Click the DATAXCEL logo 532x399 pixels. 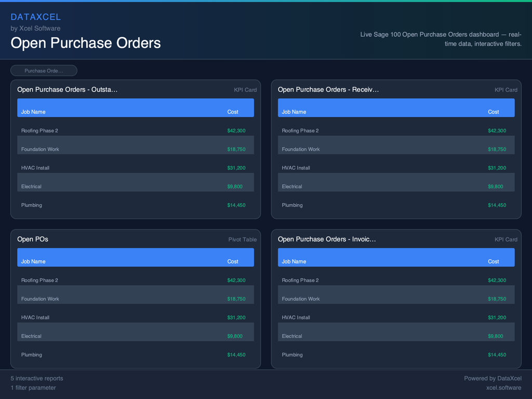pyautogui.click(x=36, y=17)
